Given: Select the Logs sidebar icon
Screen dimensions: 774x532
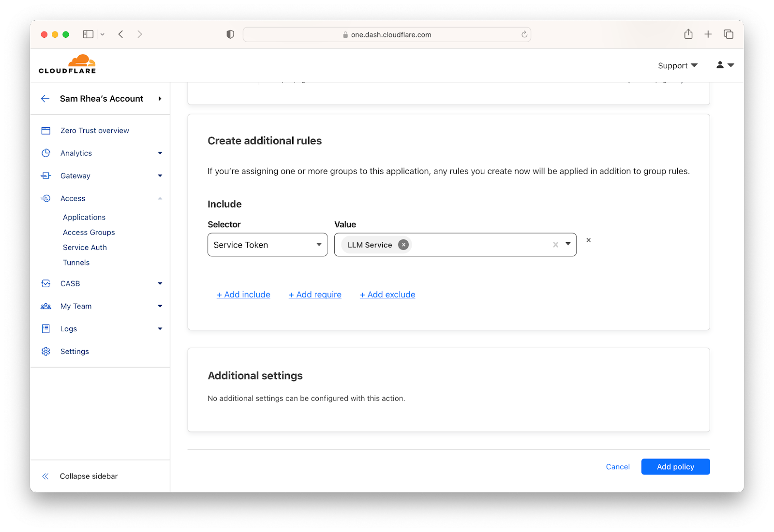Looking at the screenshot, I should 46,328.
